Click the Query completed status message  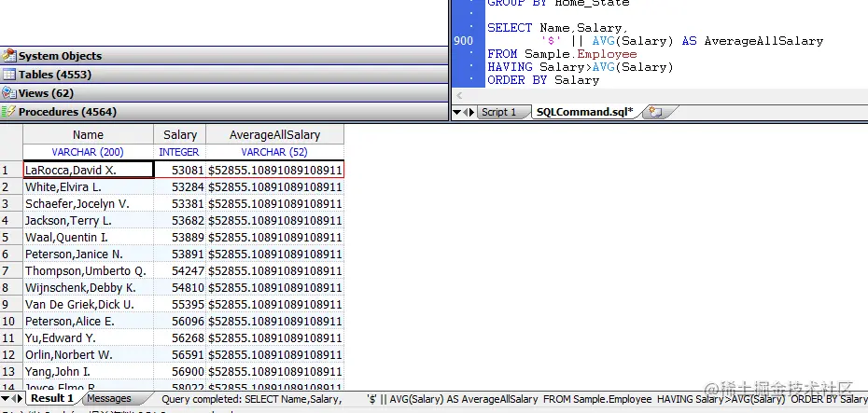(515, 399)
